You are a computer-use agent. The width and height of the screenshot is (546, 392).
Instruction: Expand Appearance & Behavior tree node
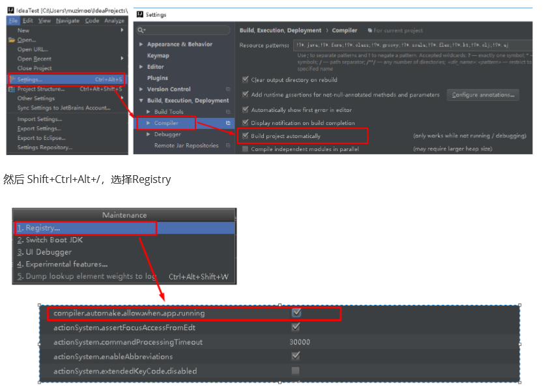141,44
